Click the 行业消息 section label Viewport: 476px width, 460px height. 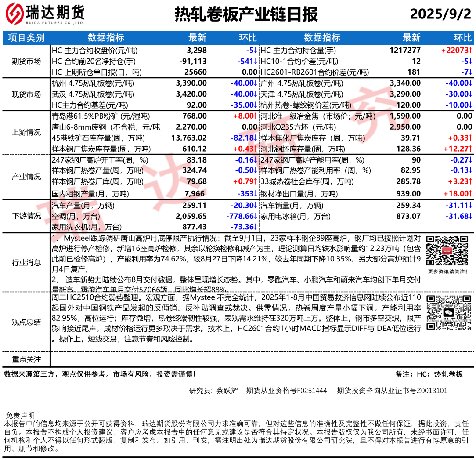pyautogui.click(x=26, y=263)
